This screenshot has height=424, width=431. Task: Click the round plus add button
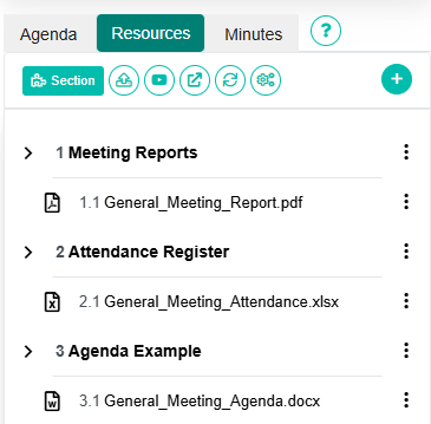pyautogui.click(x=397, y=79)
